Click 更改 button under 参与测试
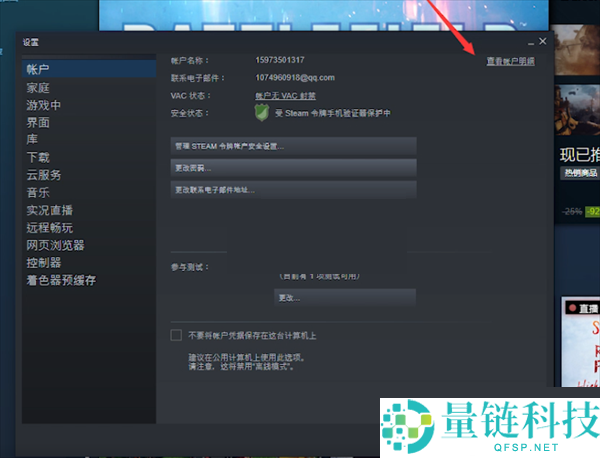The width and height of the screenshot is (600, 458). [x=344, y=298]
